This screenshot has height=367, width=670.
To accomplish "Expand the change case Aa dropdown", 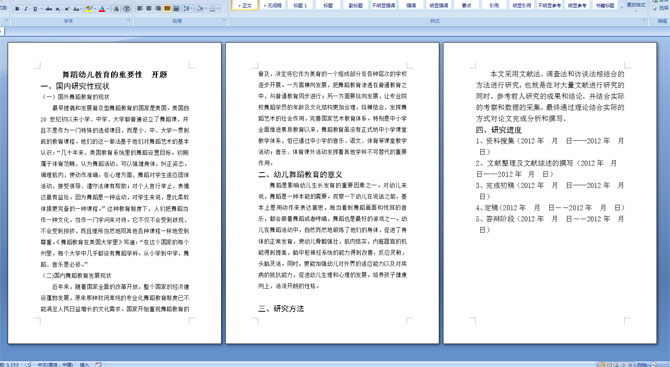I will 77,9.
